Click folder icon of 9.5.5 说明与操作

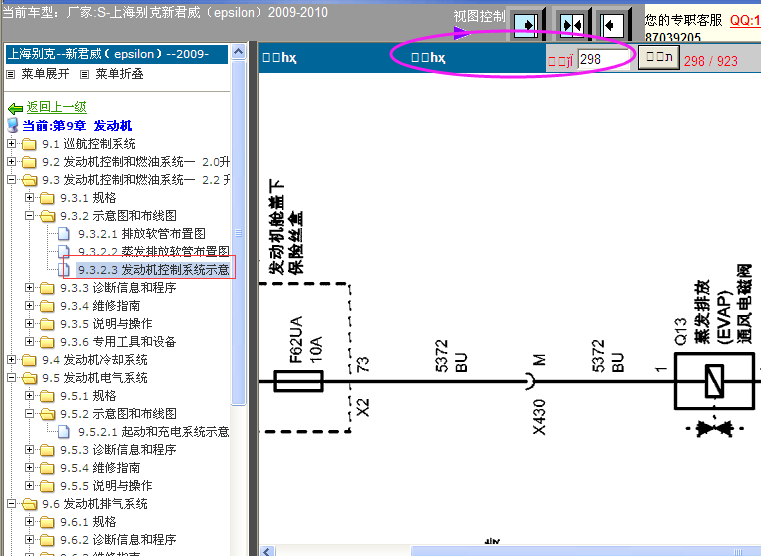pyautogui.click(x=47, y=486)
